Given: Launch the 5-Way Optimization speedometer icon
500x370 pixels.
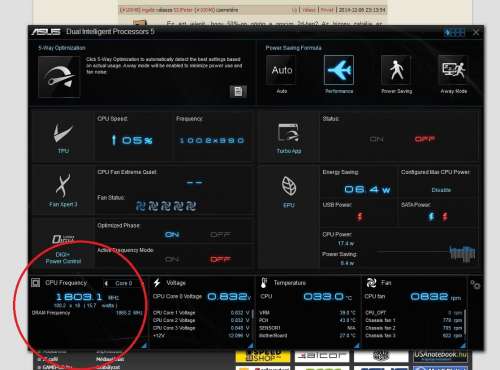Looking at the screenshot, I should (x=59, y=77).
